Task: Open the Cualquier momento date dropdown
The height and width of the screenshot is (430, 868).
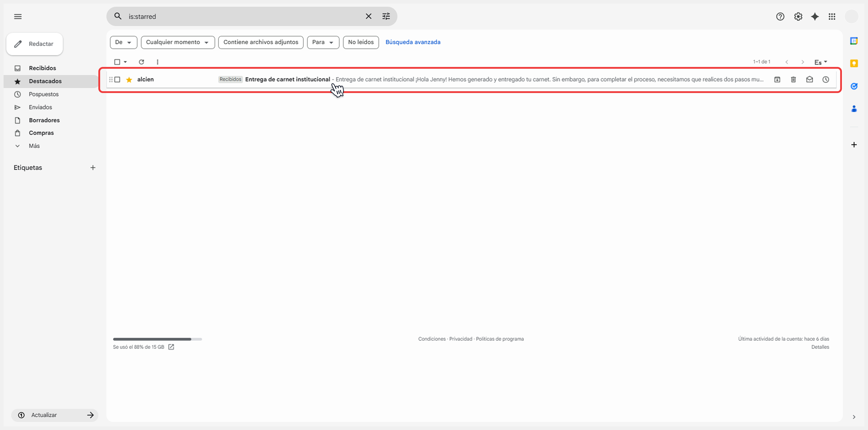Action: click(x=178, y=42)
